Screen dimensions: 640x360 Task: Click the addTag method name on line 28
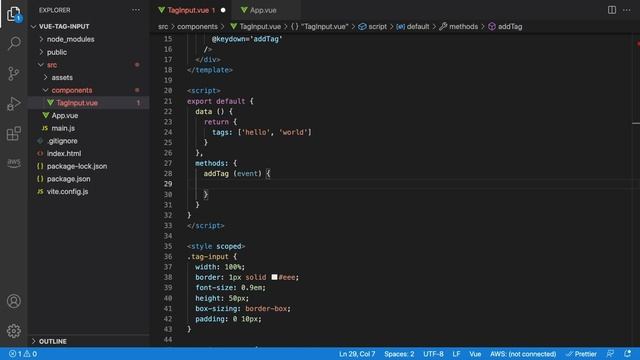pyautogui.click(x=216, y=173)
